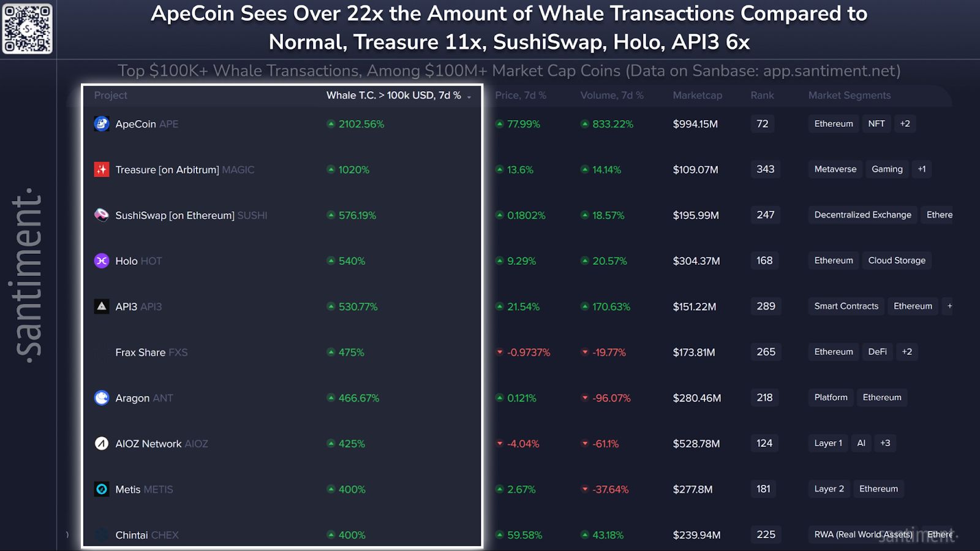
Task: Expand AIOZ Network's +3 more segments
Action: point(885,443)
